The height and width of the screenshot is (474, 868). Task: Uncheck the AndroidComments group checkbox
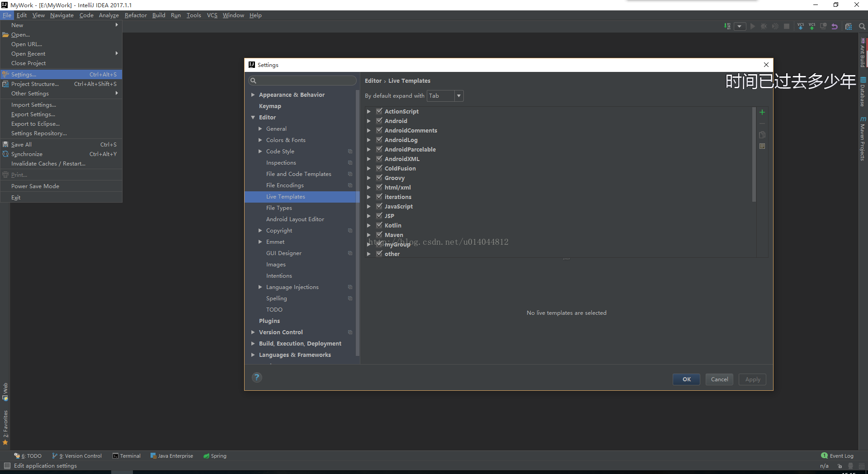click(379, 130)
